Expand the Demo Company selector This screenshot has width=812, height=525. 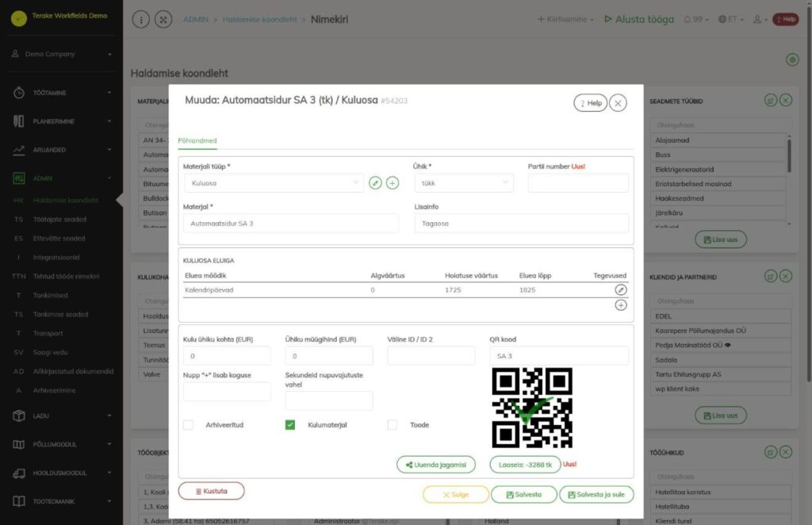pyautogui.click(x=62, y=54)
